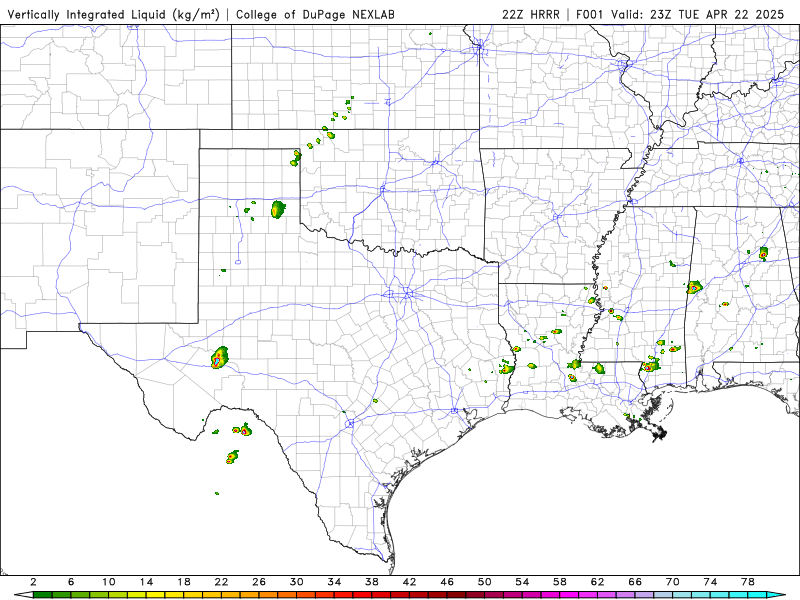Image resolution: width=800 pixels, height=600 pixels.
Task: Select the color scale value '10'
Action: [x=109, y=582]
